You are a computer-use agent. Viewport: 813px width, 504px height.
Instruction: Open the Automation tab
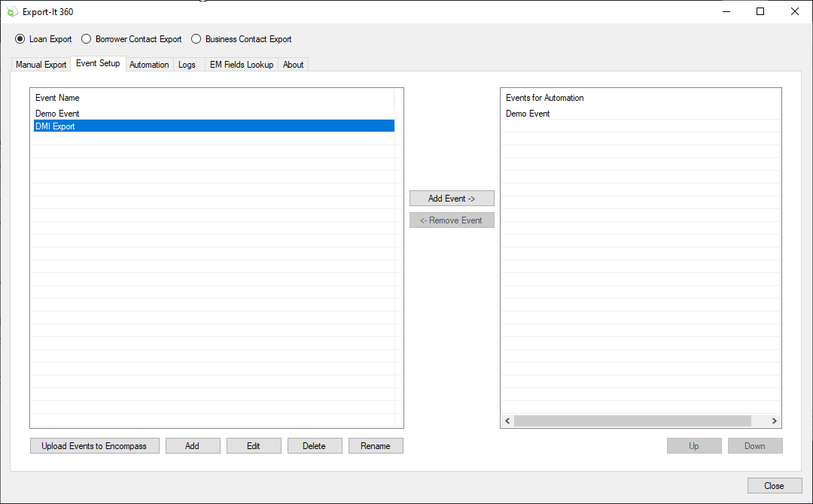(149, 65)
